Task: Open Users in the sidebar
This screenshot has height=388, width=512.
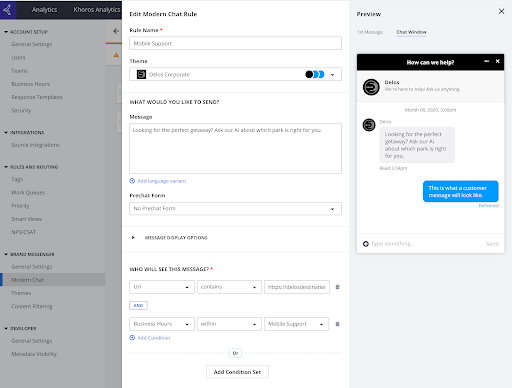Action: 18,58
